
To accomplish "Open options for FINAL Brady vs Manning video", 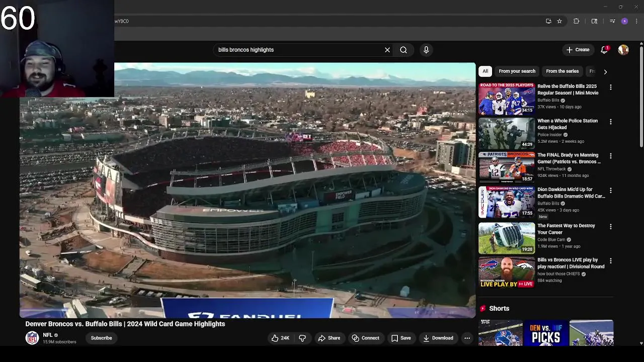I will (611, 156).
